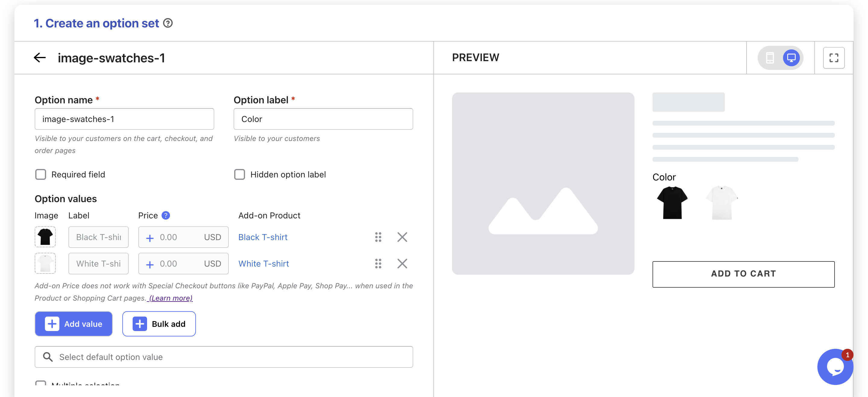The image size is (868, 397).
Task: Grab the drag handle for Black T-shirt row
Action: (x=378, y=237)
